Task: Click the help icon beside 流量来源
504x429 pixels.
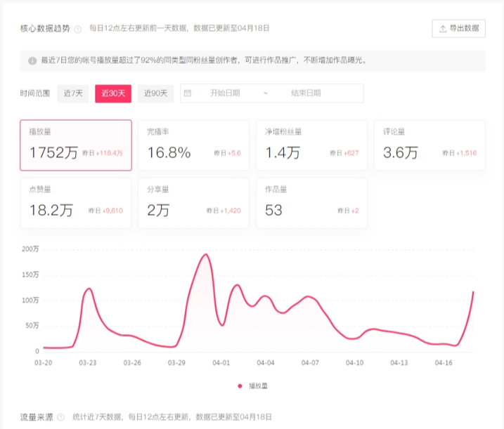Action: 60,418
